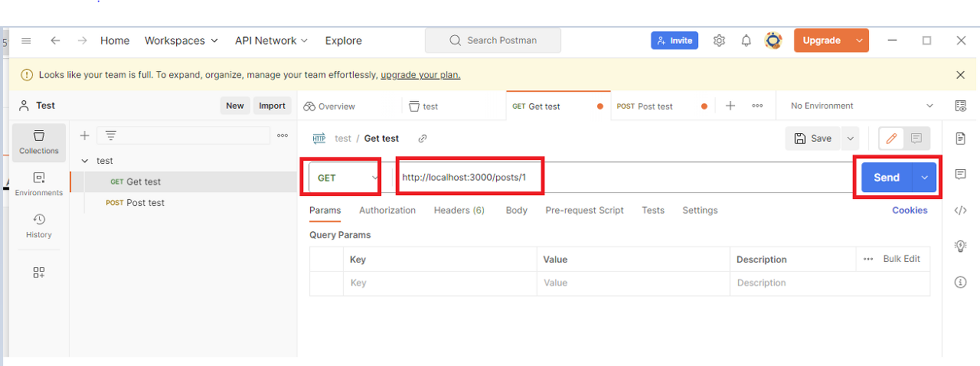Open collections panel more options (three dots)
Screen dimensions: 980x366
click(283, 136)
